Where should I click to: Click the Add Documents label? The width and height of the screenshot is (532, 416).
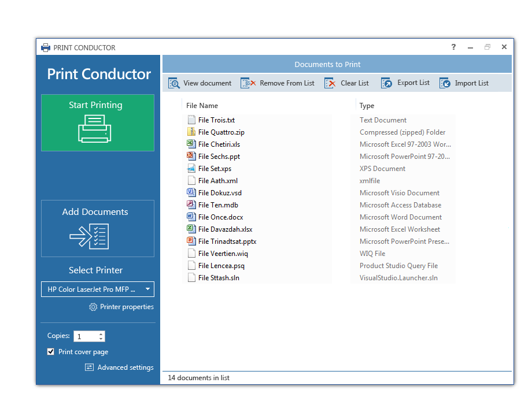[95, 212]
